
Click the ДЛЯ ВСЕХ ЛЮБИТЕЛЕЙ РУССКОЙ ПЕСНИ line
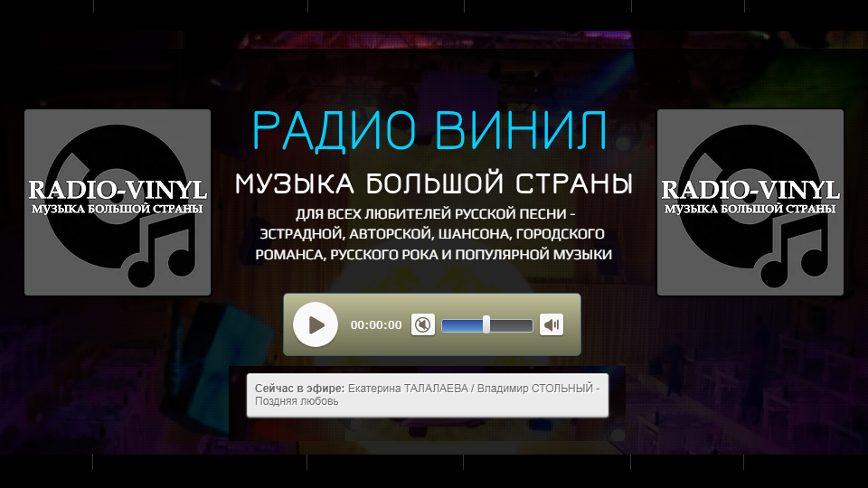coord(436,213)
